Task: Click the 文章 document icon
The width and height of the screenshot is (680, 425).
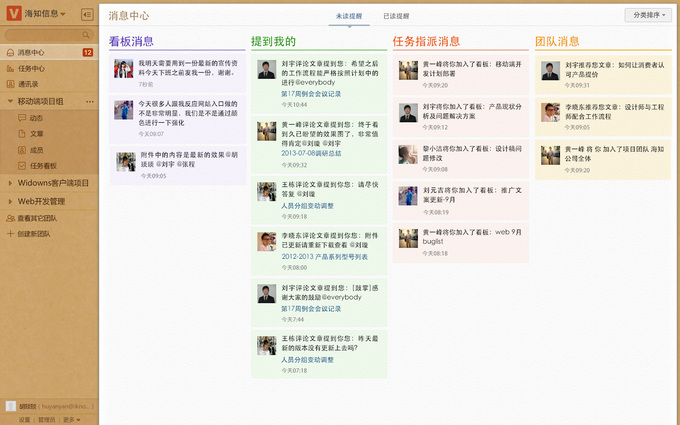Action: (22, 134)
